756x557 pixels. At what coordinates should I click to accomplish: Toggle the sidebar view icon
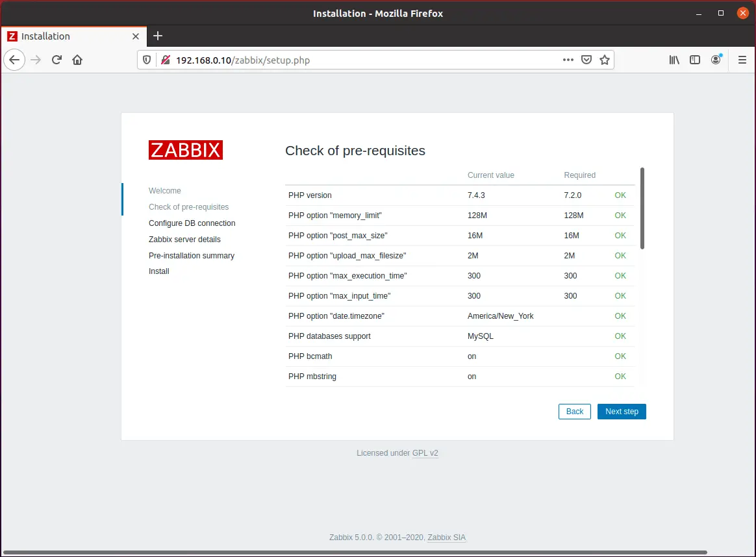click(695, 60)
